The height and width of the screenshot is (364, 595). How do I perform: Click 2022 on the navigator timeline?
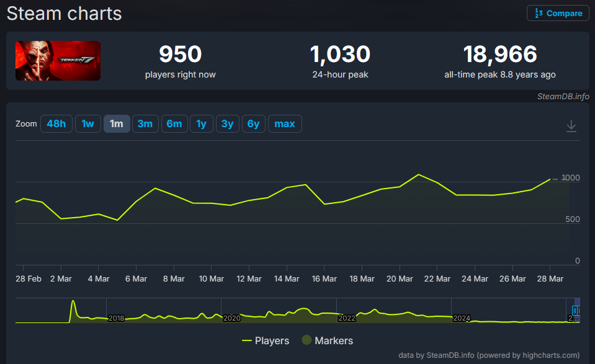pos(347,318)
